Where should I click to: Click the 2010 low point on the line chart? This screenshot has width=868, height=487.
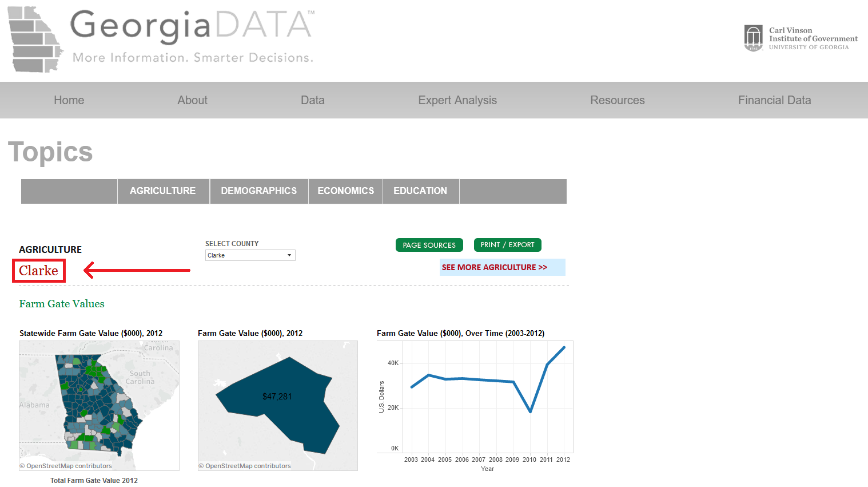tap(531, 411)
